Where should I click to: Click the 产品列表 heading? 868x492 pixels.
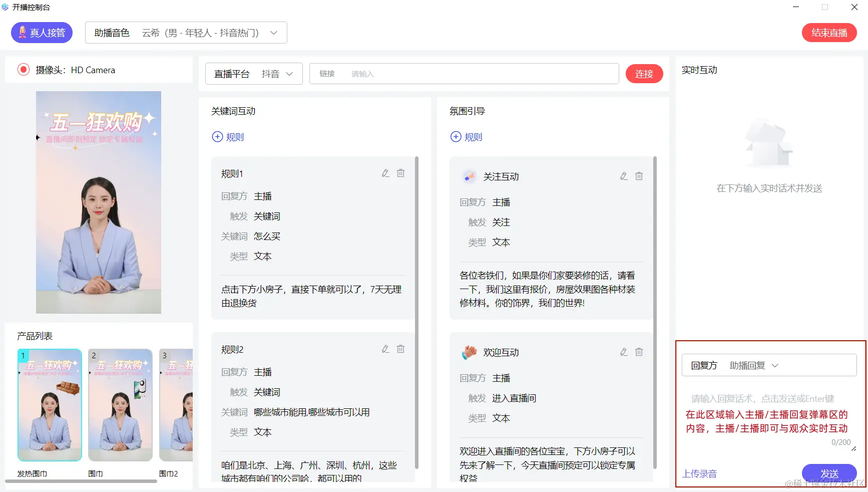coord(35,336)
